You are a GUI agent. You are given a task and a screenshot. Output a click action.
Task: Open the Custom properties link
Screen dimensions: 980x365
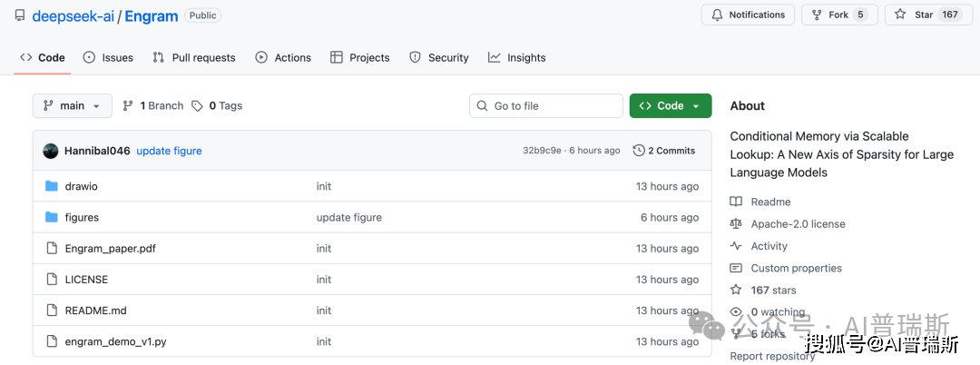tap(797, 268)
